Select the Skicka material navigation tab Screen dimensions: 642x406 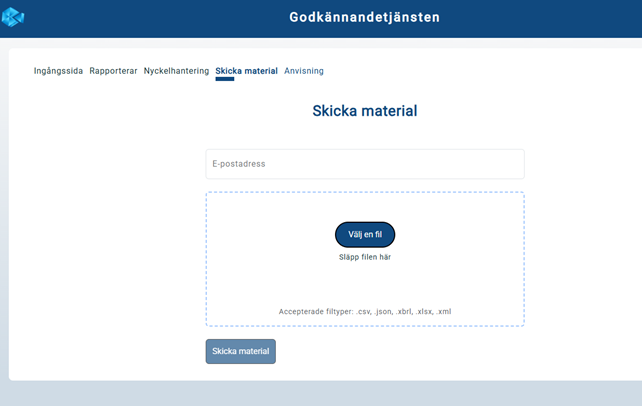point(246,71)
